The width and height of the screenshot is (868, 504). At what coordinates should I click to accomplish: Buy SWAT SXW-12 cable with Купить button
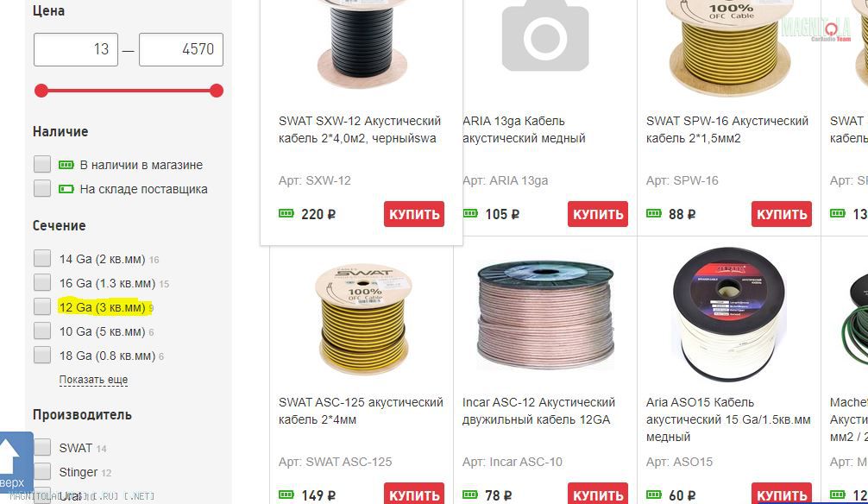click(414, 214)
